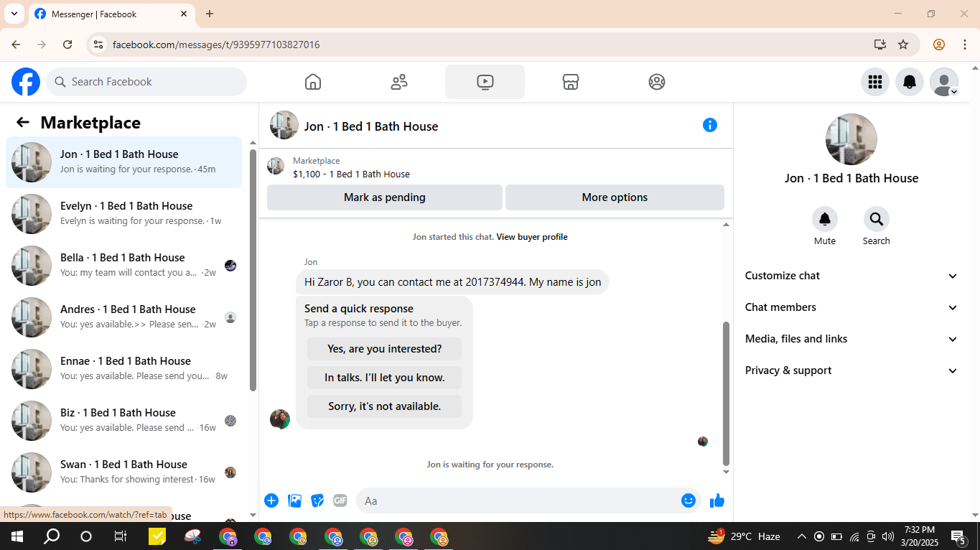
Task: Expand Privacy & support section
Action: [851, 370]
